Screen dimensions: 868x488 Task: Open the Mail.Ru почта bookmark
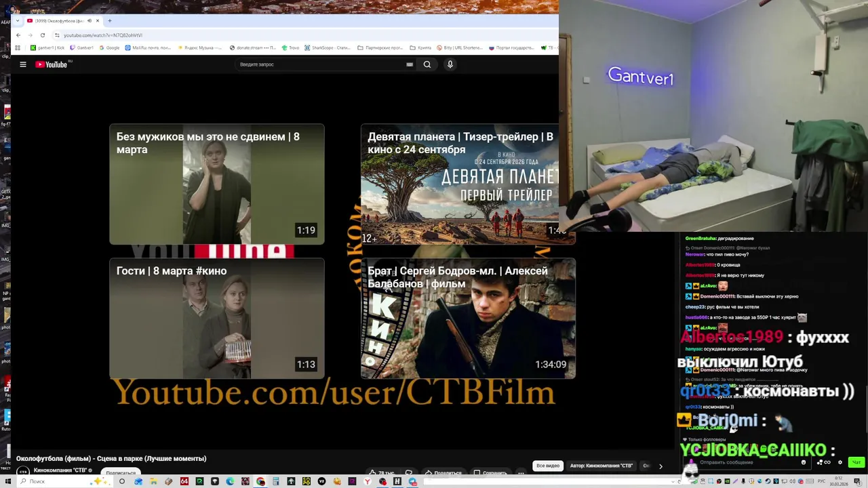coord(148,47)
